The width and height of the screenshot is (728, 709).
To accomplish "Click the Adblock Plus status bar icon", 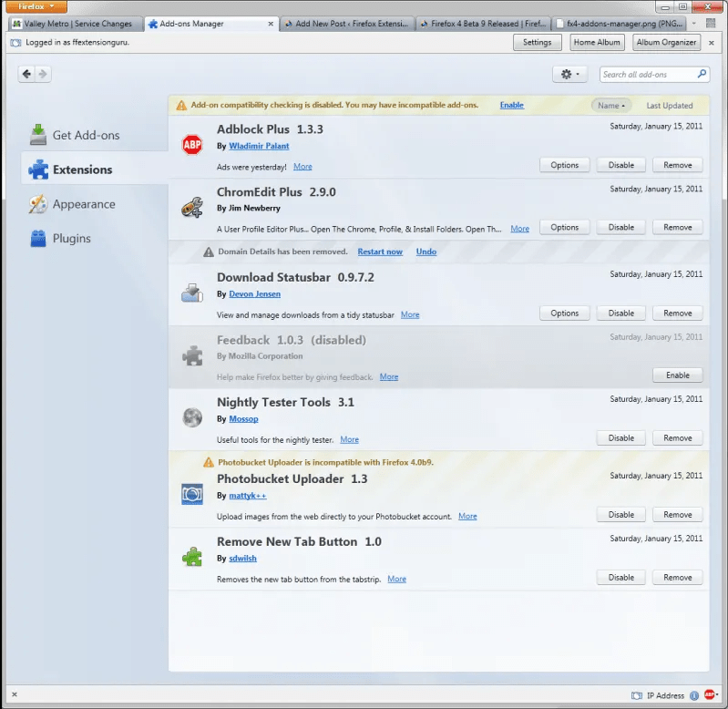I will coord(710,694).
